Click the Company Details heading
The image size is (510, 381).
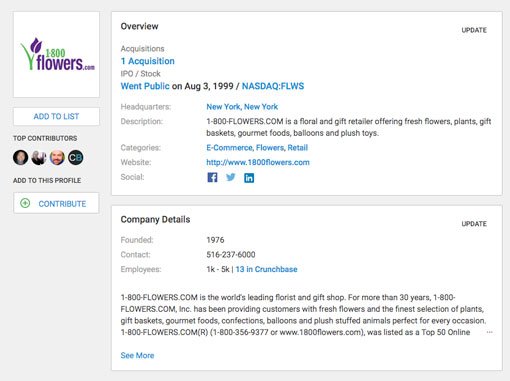[x=155, y=219]
